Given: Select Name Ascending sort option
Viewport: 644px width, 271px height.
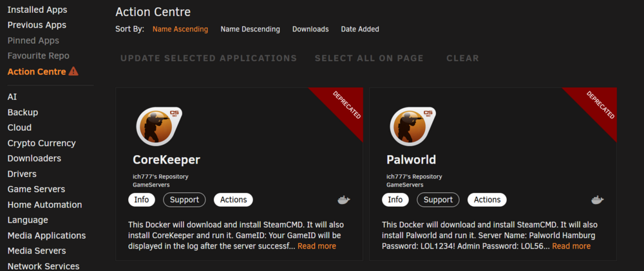Looking at the screenshot, I should [x=180, y=29].
